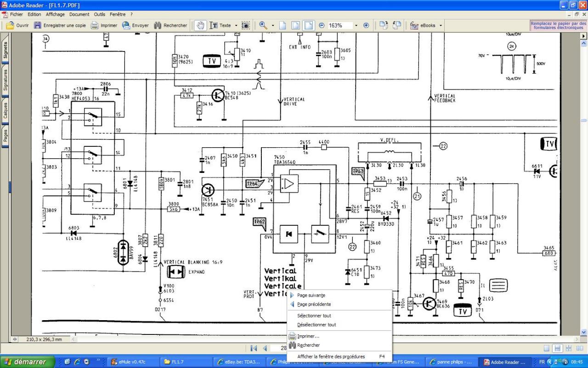Screen dimensions: 588x368
Task: Open zoom percentage dropdown arrow
Action: [x=356, y=25]
